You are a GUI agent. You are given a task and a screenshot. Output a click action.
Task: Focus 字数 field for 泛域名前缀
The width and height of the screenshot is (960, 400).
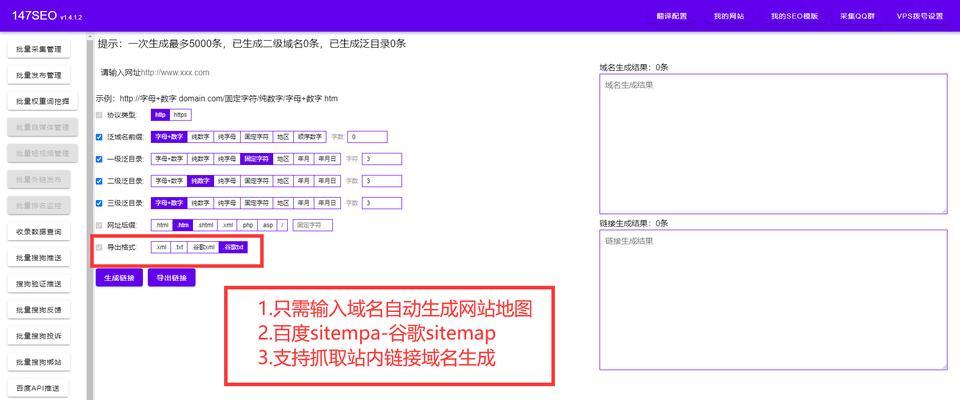tap(367, 137)
